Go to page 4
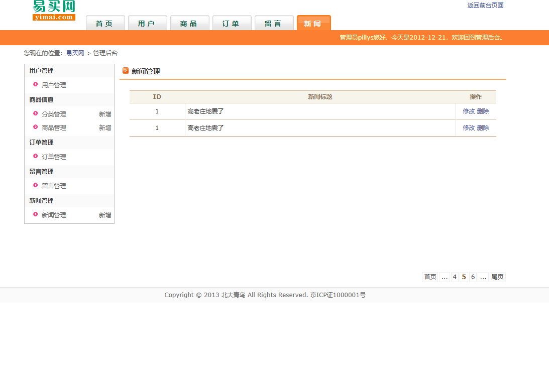This screenshot has height=392, width=549. point(455,277)
